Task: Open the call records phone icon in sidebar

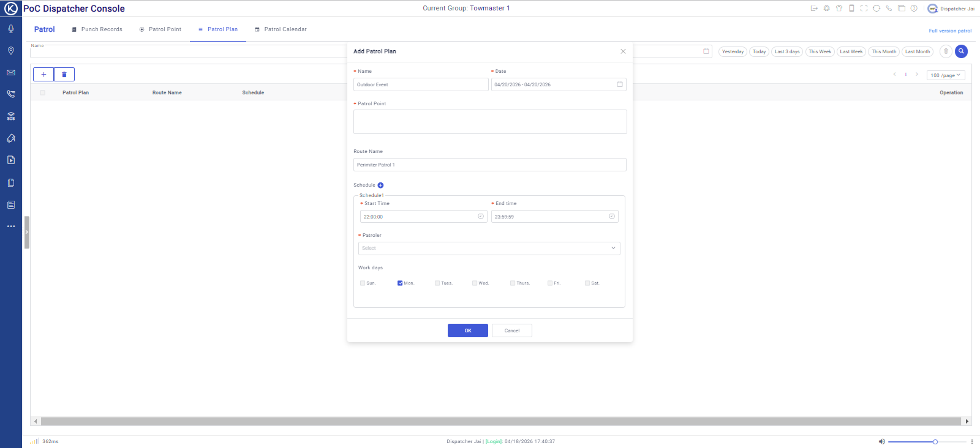Action: [x=11, y=94]
